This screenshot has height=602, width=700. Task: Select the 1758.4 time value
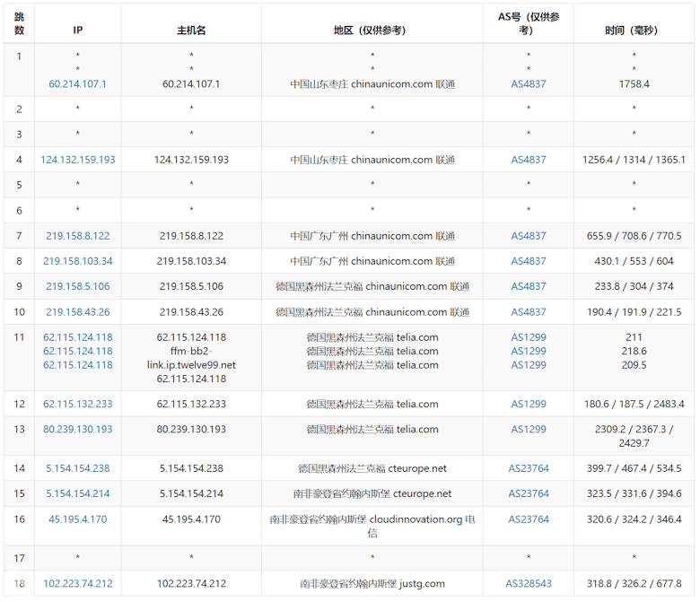coord(634,84)
